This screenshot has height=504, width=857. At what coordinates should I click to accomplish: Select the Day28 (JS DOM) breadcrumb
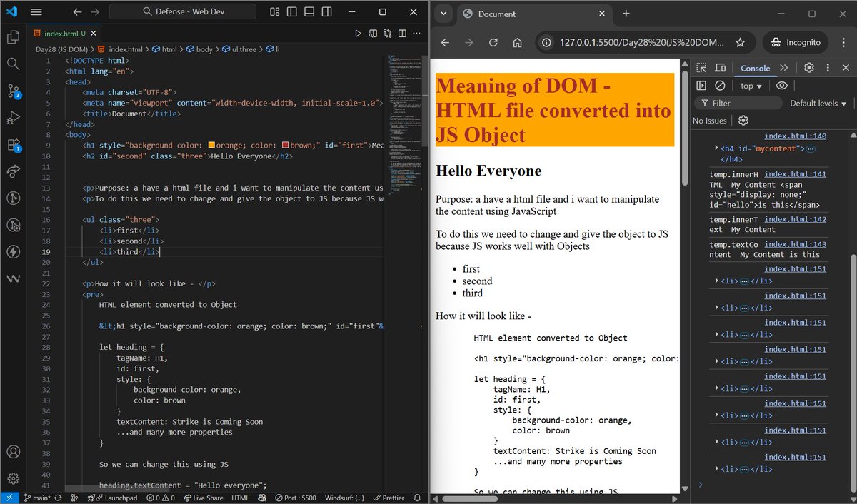[x=61, y=49]
